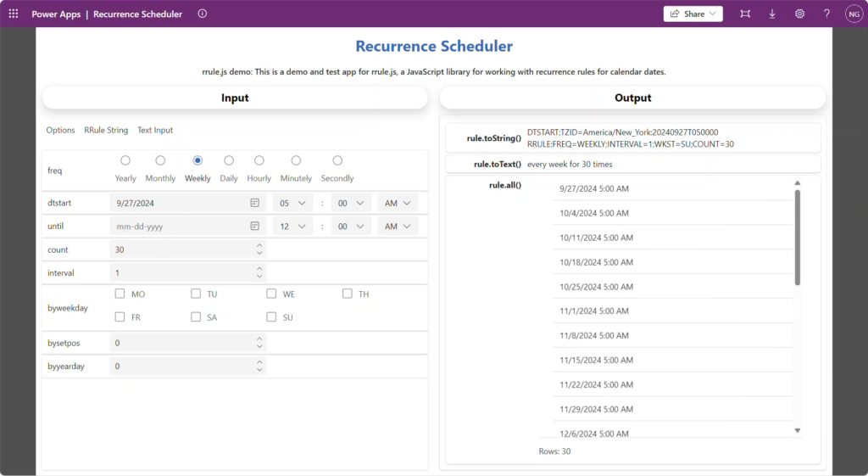Screen dimensions: 868x476
Task: Select Yearly frequency radio button
Action: [125, 160]
